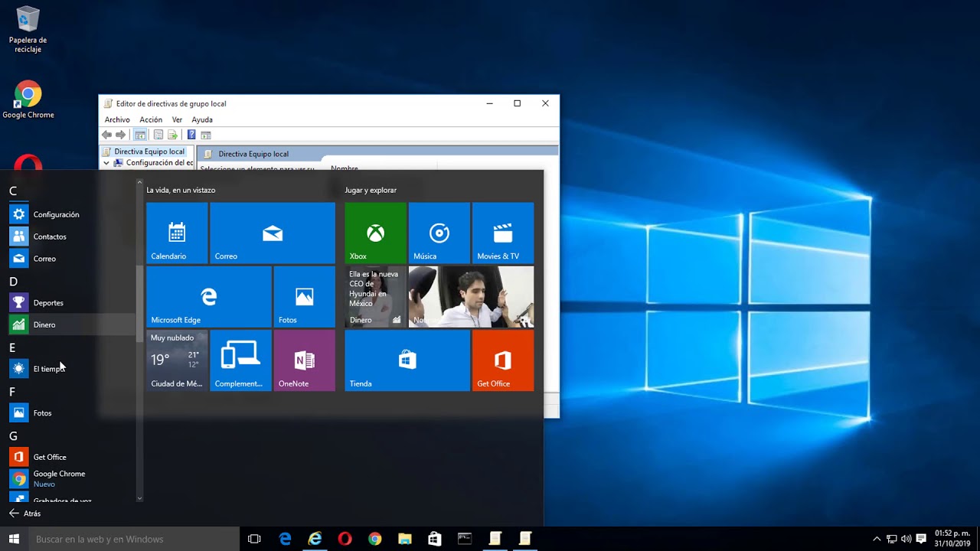Open the volume control in system tray
This screenshot has width=980, height=551.
(906, 539)
